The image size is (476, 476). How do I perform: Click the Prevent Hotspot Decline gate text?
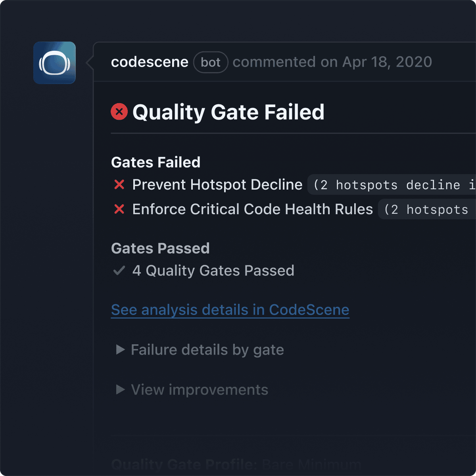[217, 185]
